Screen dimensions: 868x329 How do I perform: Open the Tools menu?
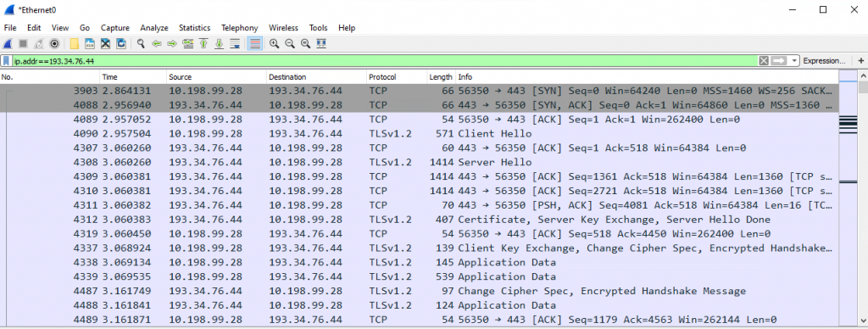[x=319, y=28]
